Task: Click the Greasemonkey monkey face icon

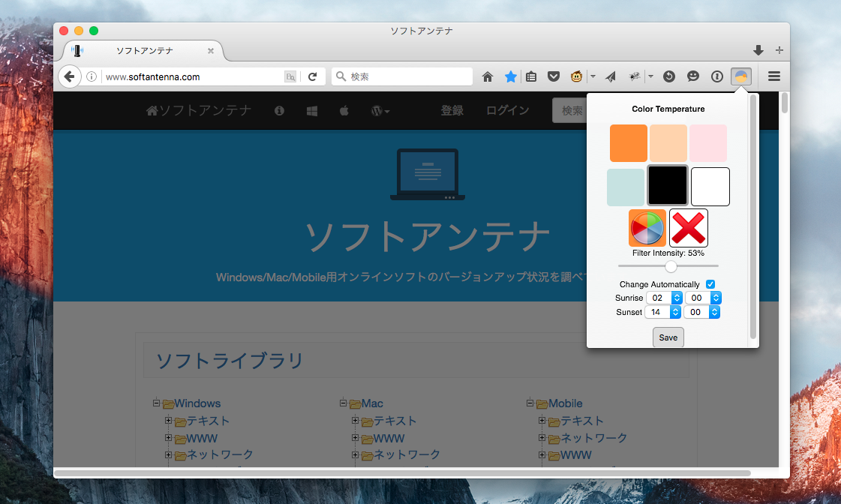Action: (576, 76)
